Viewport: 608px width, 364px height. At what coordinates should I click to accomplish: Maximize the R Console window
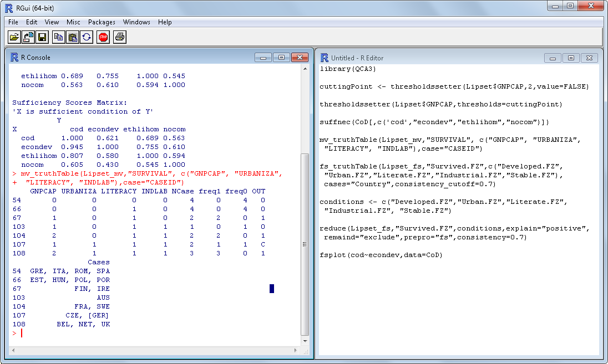281,58
